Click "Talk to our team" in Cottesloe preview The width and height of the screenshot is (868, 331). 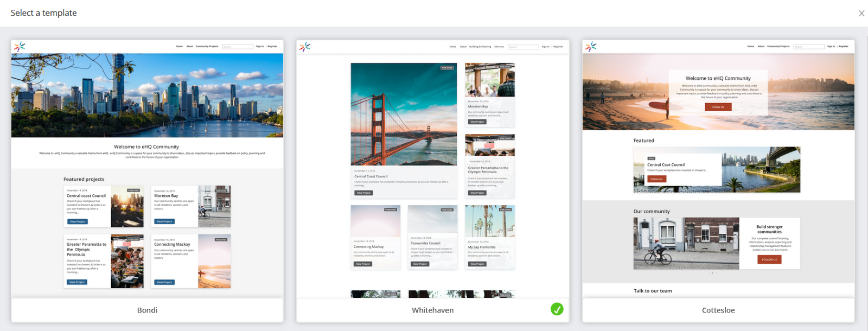click(653, 291)
